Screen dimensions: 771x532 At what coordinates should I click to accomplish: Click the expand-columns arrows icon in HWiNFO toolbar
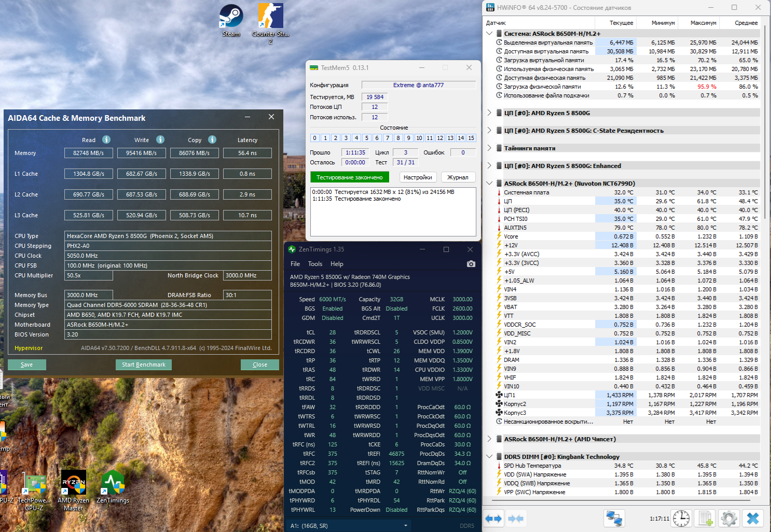[x=494, y=518]
